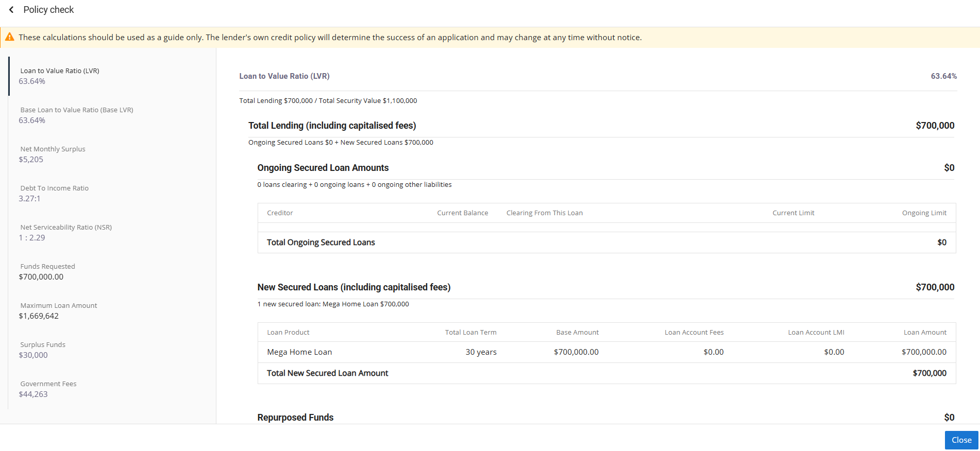Select Debt To Income Ratio item

pyautogui.click(x=54, y=193)
